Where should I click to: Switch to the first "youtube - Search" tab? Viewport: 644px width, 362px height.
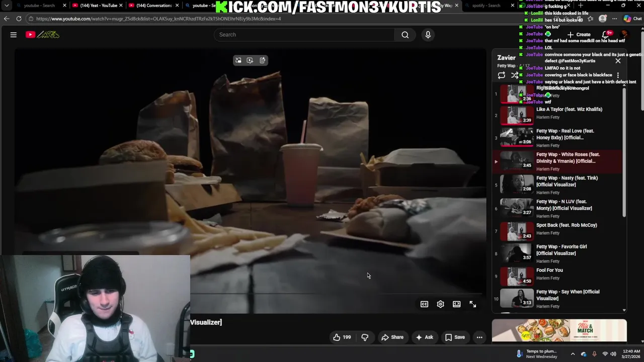[39, 6]
